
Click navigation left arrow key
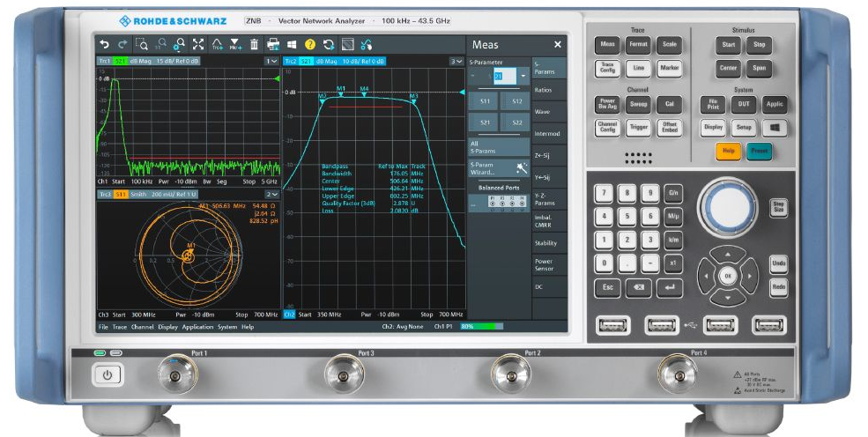click(x=706, y=276)
